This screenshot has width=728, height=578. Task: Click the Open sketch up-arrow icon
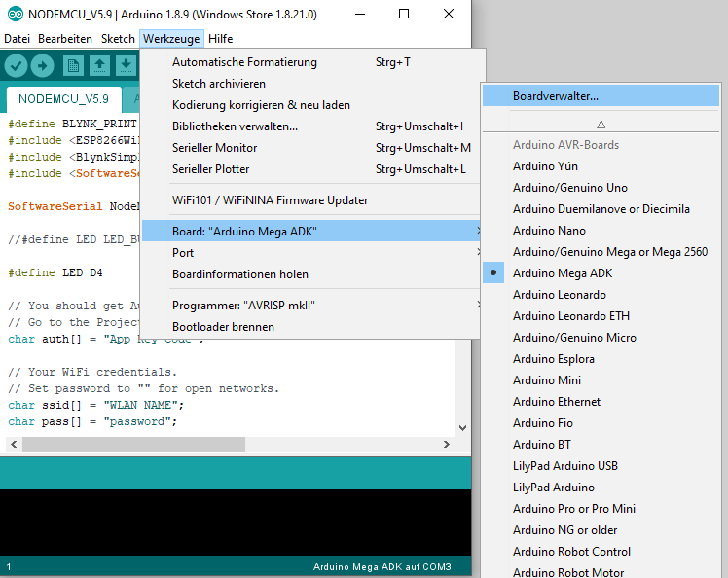tap(99, 66)
